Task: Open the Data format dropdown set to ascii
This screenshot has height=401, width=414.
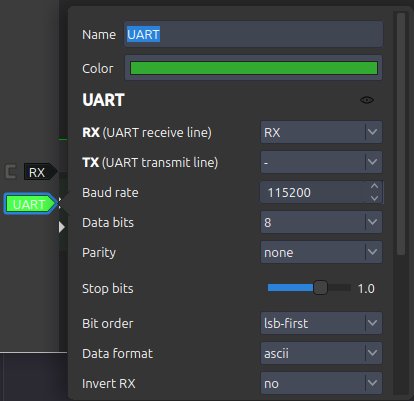Action: coord(321,353)
